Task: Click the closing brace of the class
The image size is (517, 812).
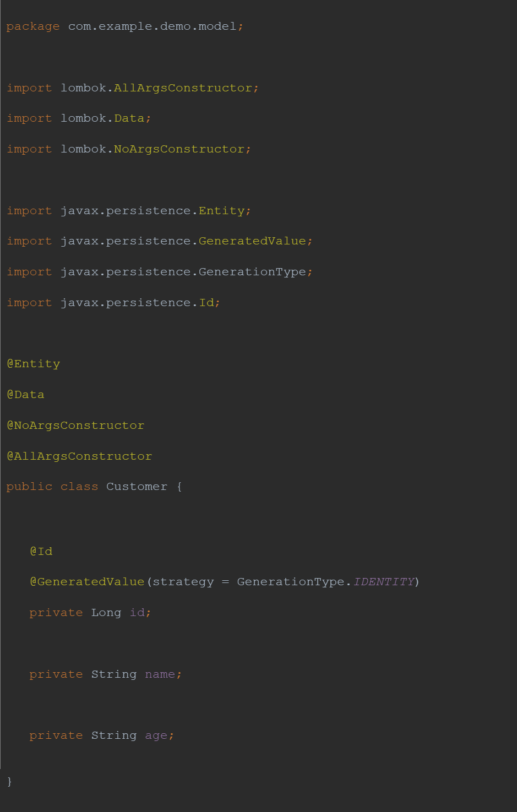Action: coord(9,782)
